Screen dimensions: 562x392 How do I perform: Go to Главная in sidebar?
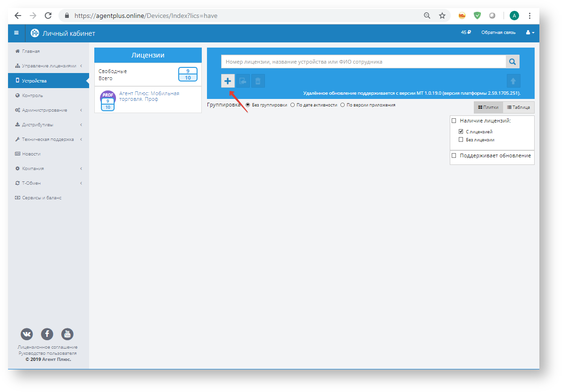49,51
